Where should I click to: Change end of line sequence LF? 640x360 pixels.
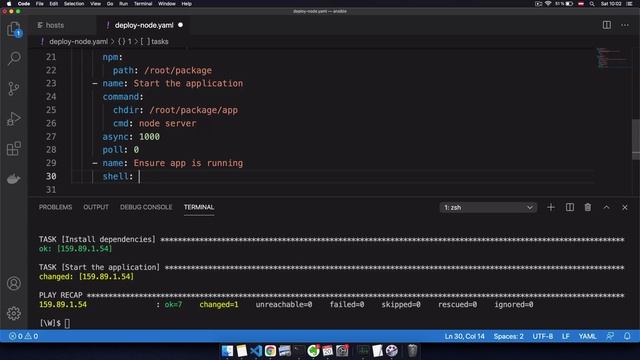(566, 336)
